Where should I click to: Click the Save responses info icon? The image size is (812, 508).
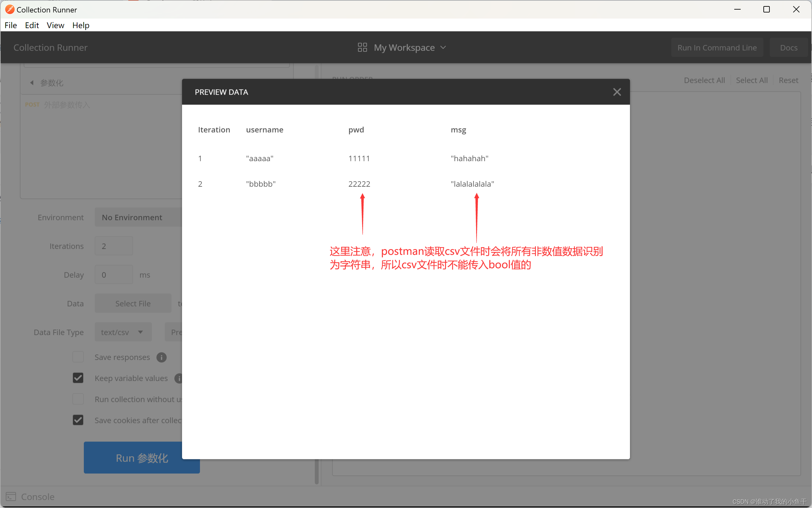(161, 357)
